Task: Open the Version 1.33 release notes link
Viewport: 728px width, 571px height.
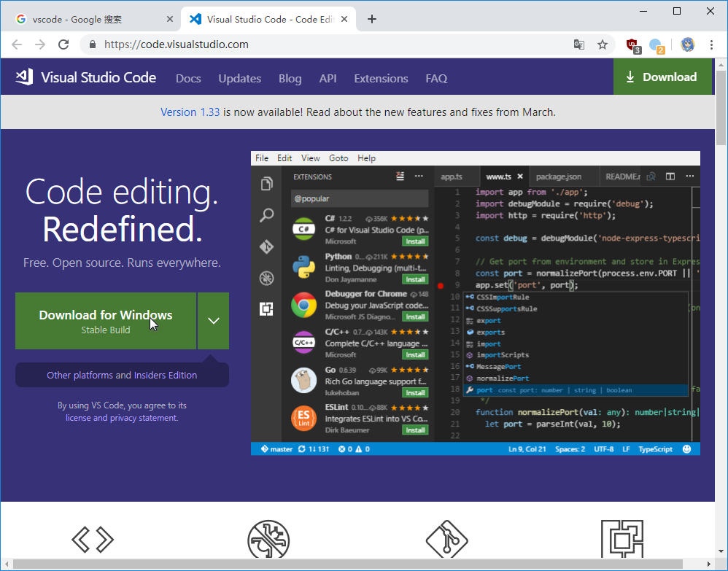Action: (x=190, y=112)
